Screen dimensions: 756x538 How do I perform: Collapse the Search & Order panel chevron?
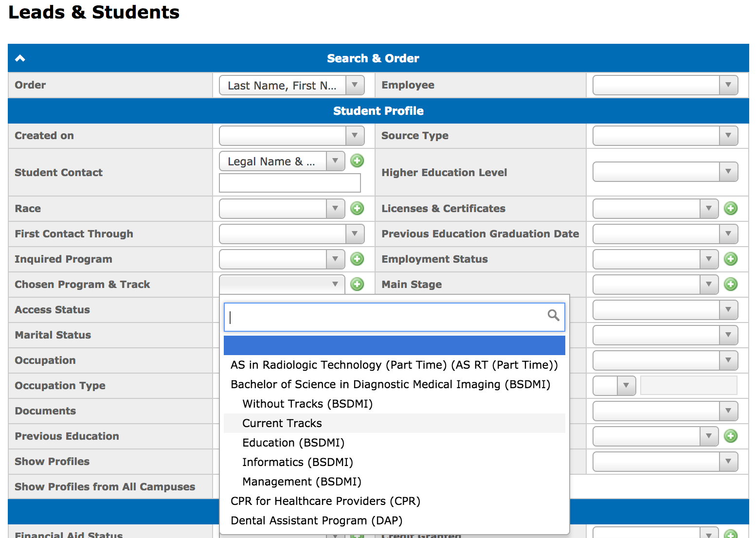click(x=20, y=58)
